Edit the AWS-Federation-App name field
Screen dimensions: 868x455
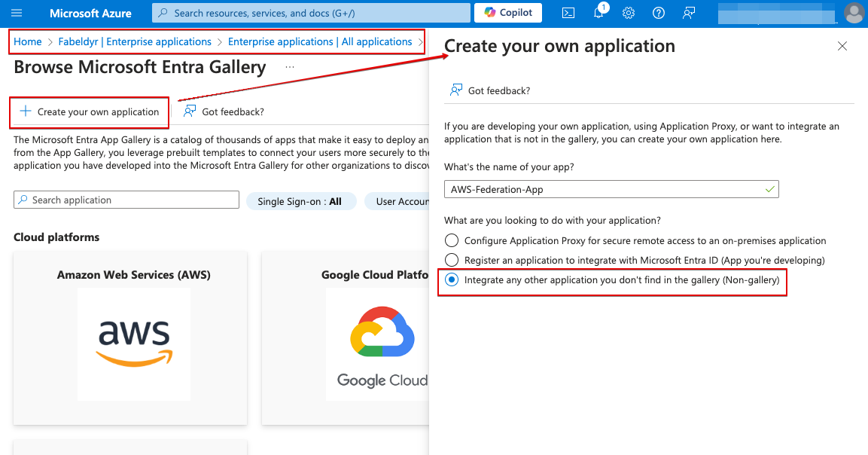(x=611, y=188)
